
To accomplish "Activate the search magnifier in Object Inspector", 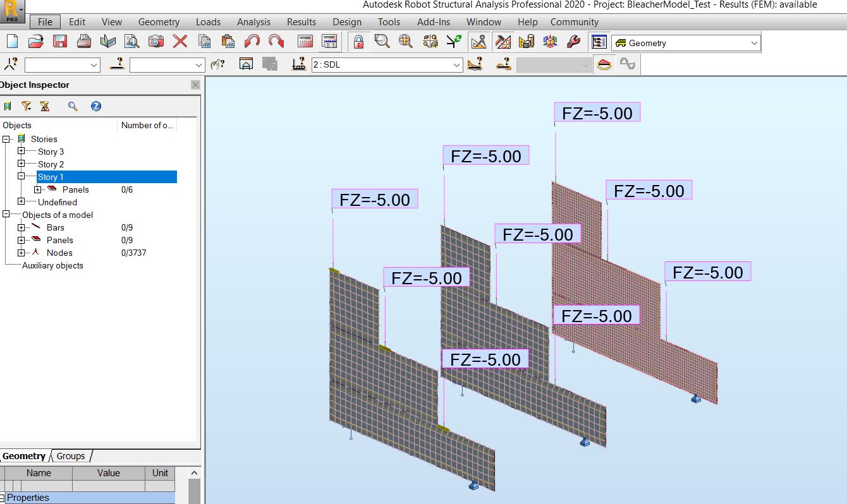I will click(x=72, y=105).
